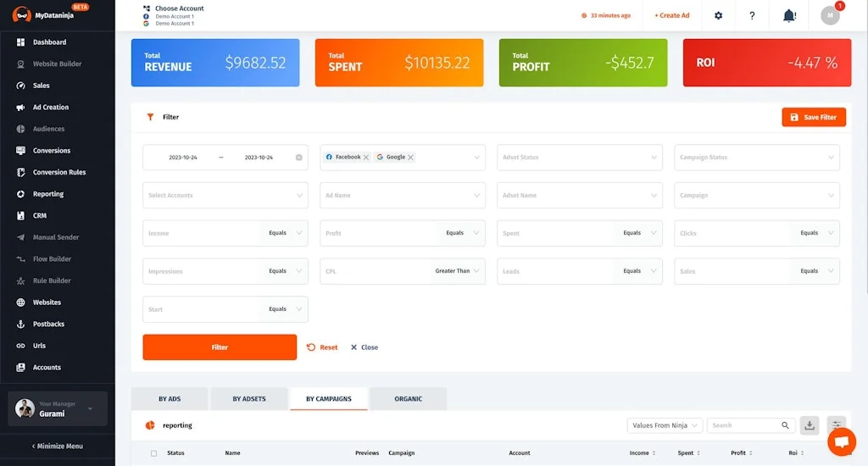
Task: Open settings gear in top bar
Action: [x=718, y=15]
